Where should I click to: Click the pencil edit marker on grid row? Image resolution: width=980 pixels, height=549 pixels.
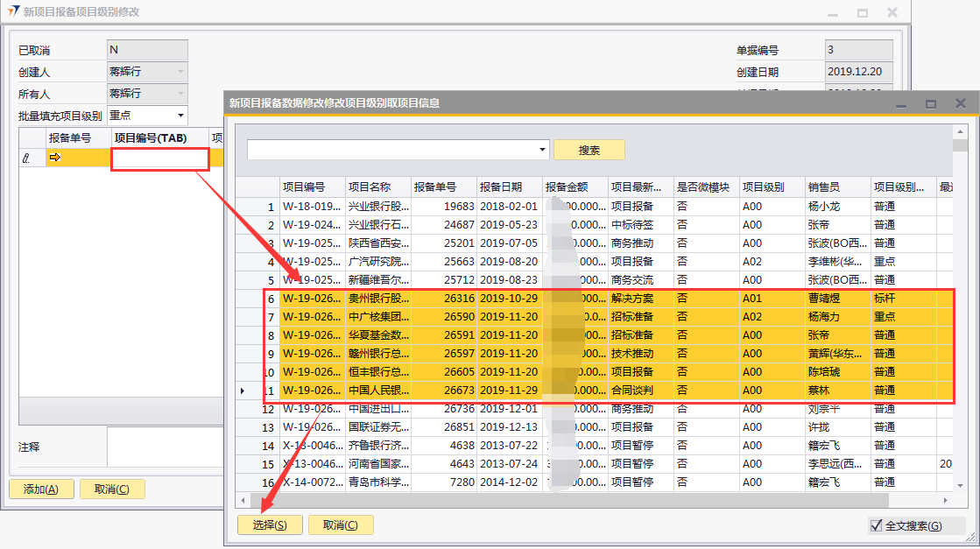click(26, 158)
